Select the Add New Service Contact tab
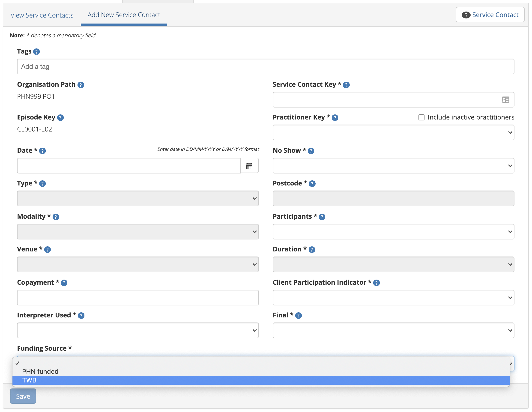532x412 pixels. pyautogui.click(x=124, y=15)
